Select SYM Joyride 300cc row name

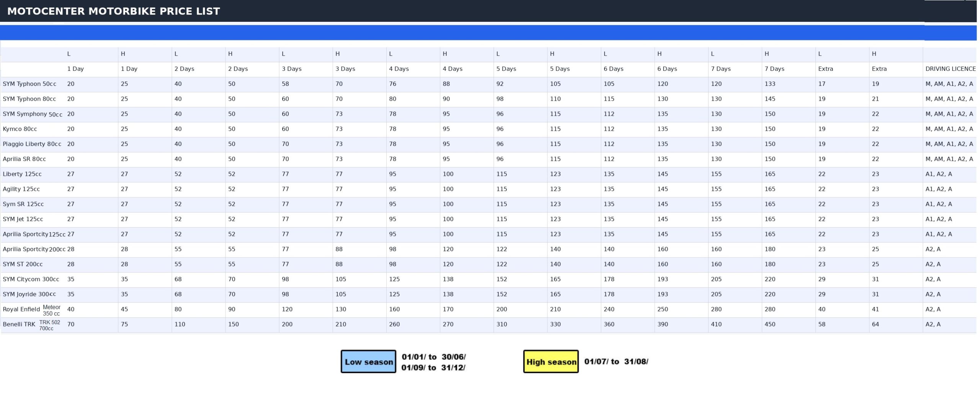(29, 294)
